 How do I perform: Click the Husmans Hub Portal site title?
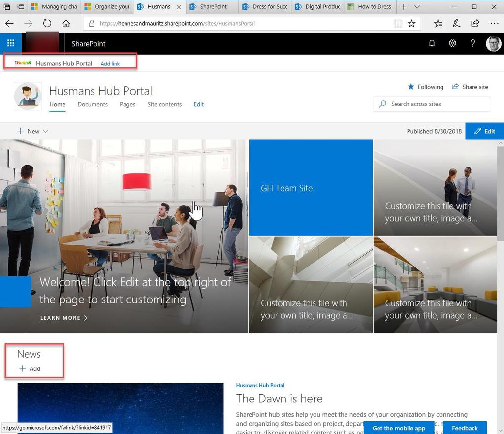pyautogui.click(x=100, y=91)
